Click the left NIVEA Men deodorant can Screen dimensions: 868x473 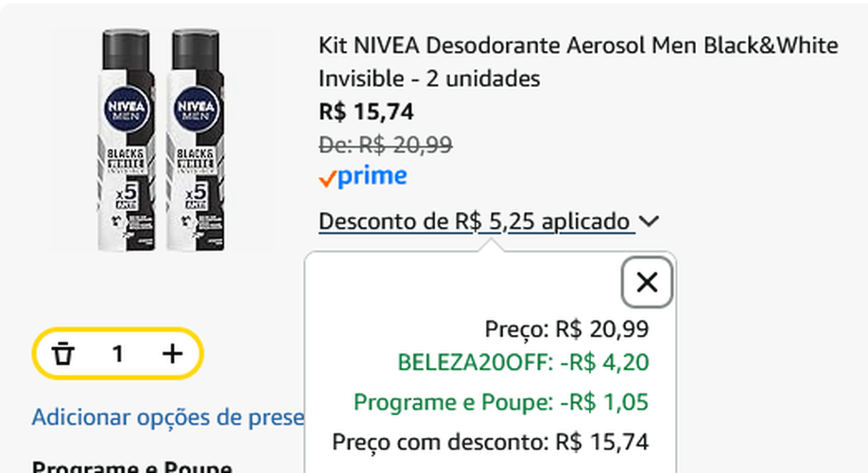[126, 140]
